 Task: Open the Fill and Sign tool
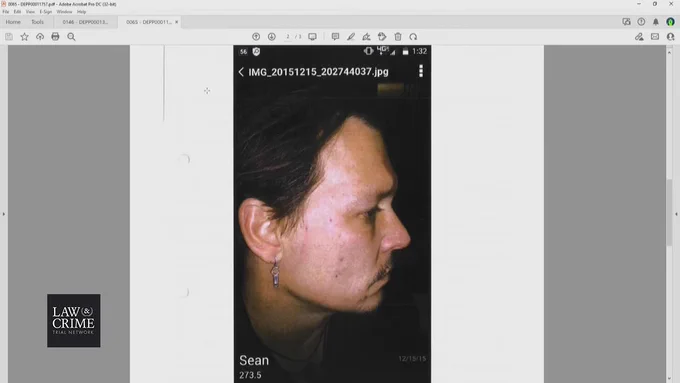(x=366, y=37)
